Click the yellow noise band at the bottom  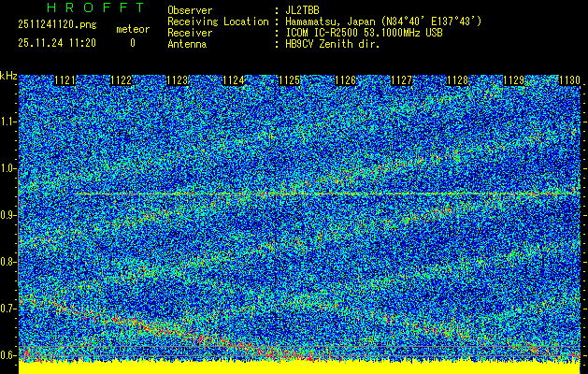pos(299,367)
